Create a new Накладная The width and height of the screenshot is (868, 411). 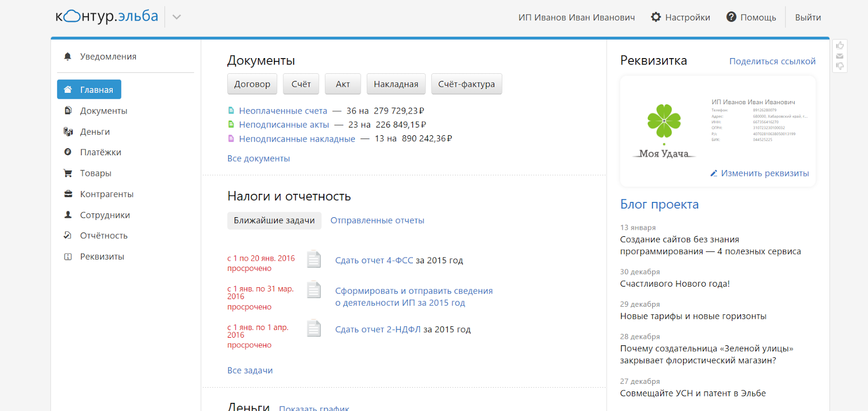(x=396, y=84)
